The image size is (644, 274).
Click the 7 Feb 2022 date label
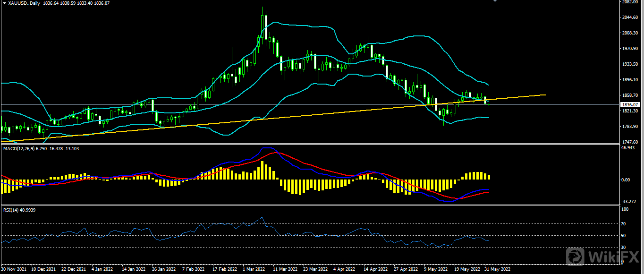coord(194,269)
